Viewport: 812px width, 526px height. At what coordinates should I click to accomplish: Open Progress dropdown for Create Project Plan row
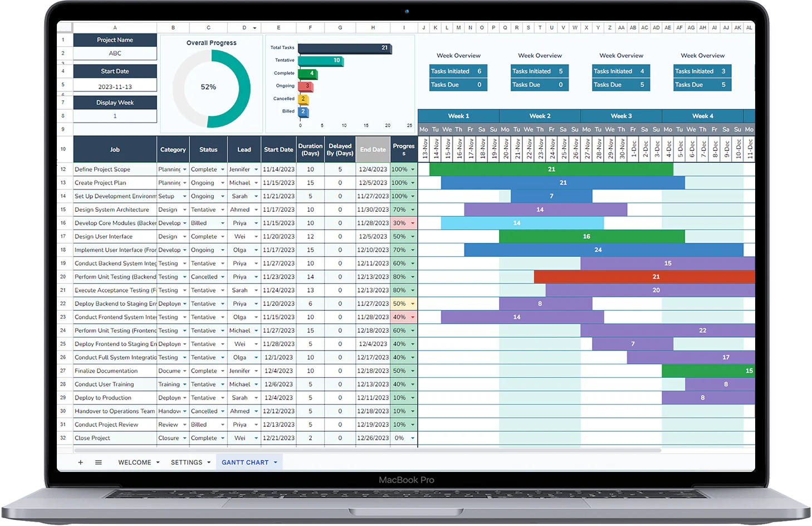413,183
